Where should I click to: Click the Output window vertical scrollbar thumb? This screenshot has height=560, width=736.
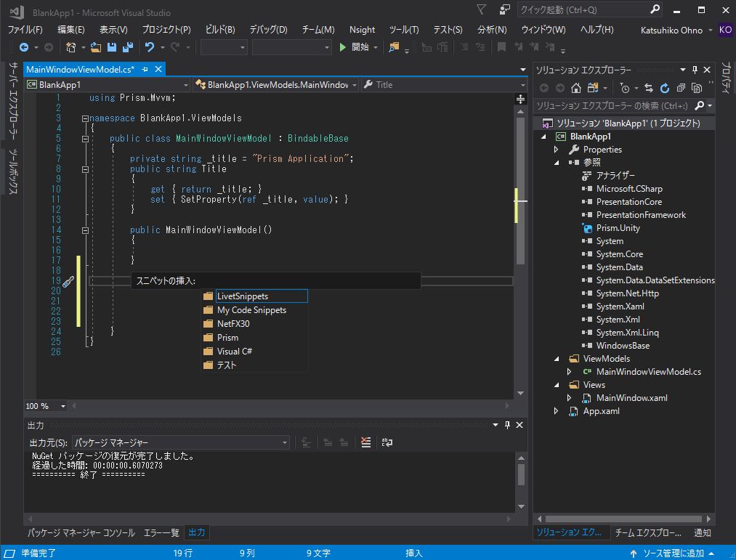coord(521,474)
